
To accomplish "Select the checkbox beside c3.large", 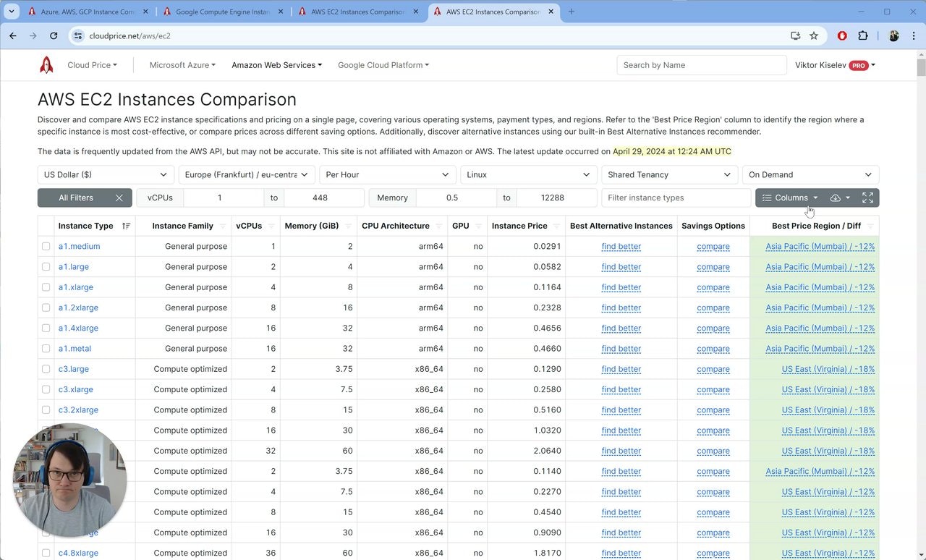I will 46,369.
